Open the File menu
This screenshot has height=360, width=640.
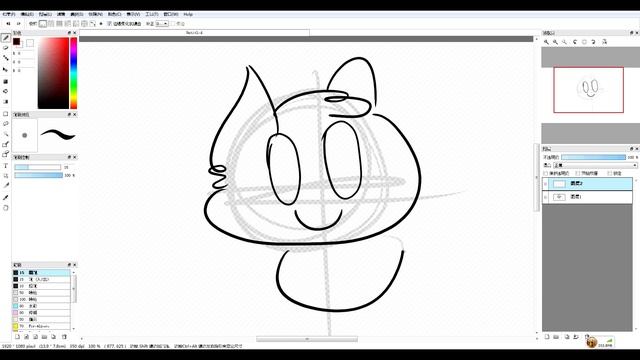coord(9,14)
